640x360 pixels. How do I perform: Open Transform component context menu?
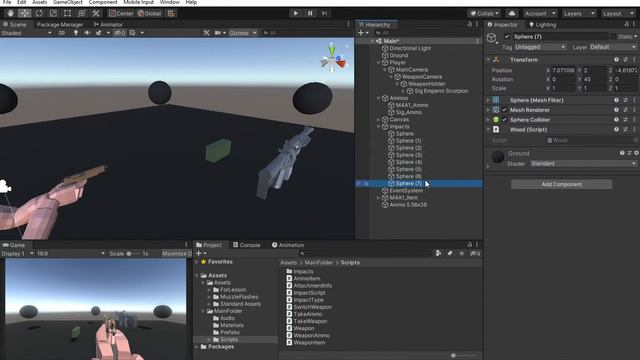click(x=634, y=60)
